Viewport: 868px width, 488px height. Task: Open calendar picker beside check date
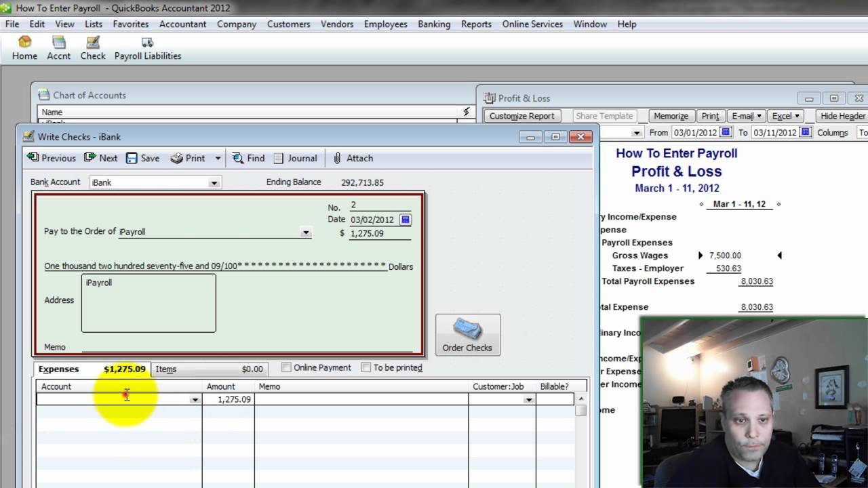pos(405,220)
